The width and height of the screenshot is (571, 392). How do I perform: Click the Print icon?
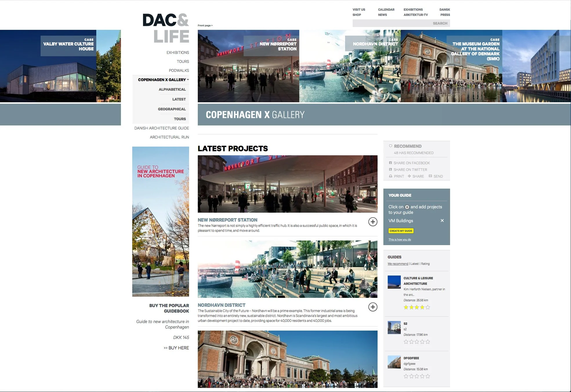tap(391, 176)
